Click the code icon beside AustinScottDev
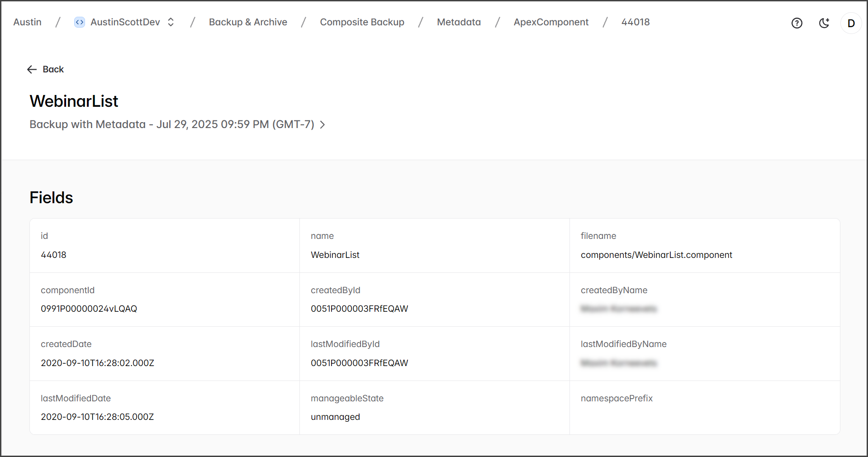The height and width of the screenshot is (457, 868). 79,22
